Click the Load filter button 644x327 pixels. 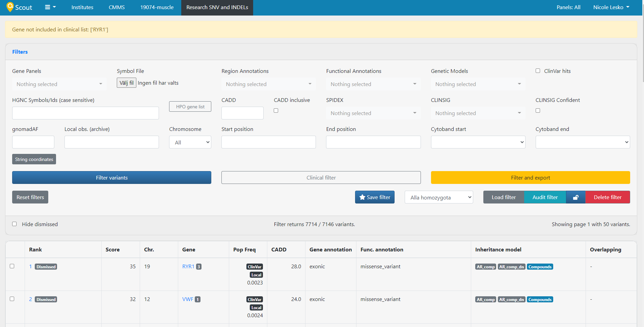pyautogui.click(x=504, y=197)
